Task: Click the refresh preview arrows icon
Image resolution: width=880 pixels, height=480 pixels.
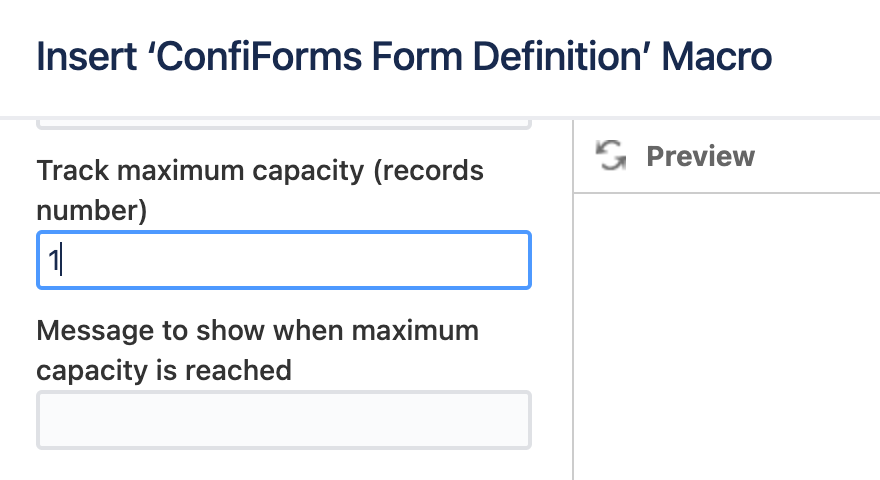Action: coord(611,156)
